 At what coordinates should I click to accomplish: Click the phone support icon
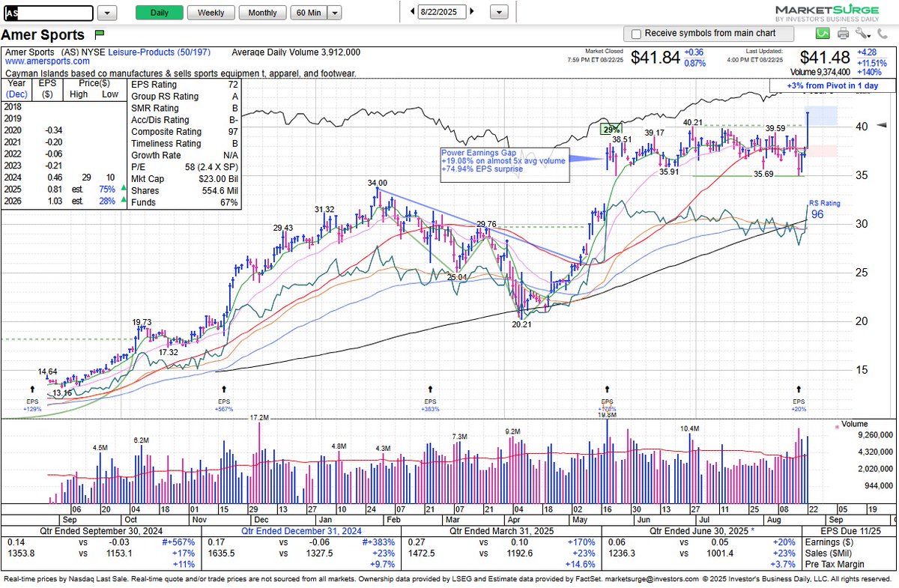pos(883,33)
